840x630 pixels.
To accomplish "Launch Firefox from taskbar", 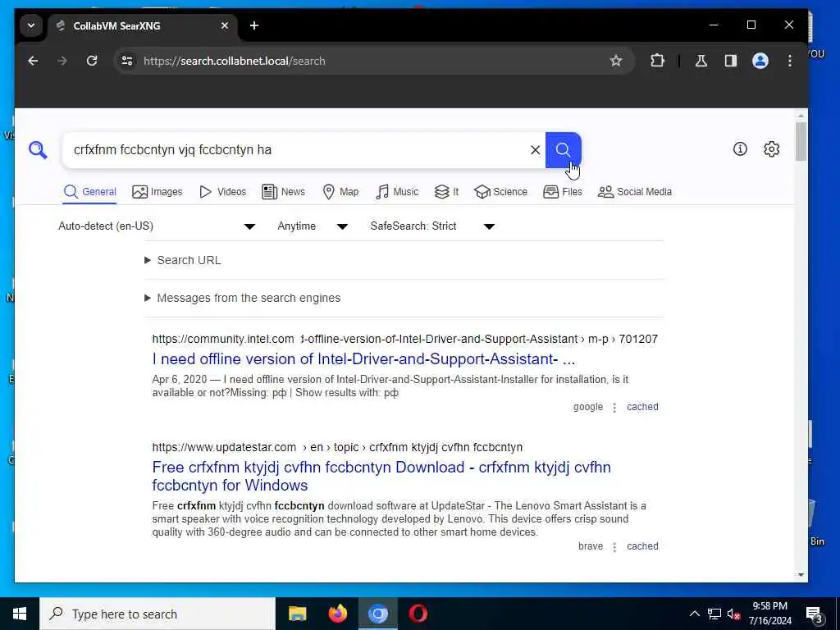I will (x=337, y=614).
